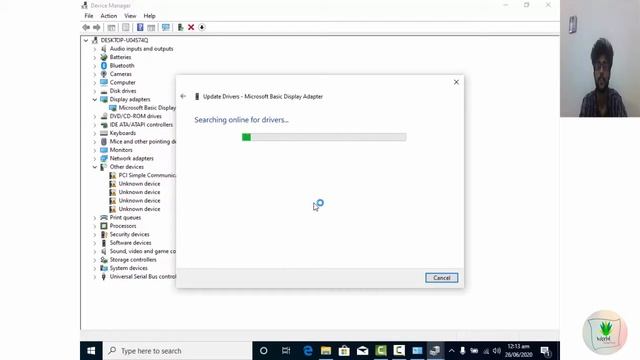Collapse the Display adapters category
This screenshot has width=640, height=360.
click(95, 100)
